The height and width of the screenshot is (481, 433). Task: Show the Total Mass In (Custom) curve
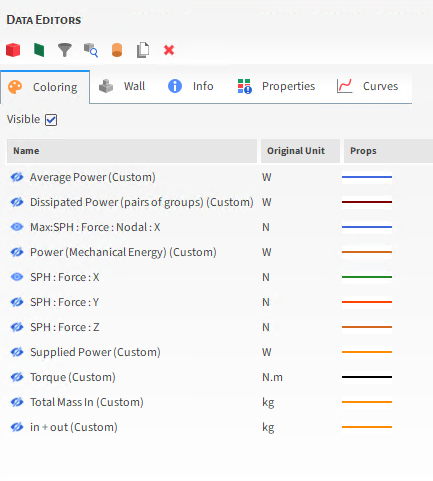17,402
